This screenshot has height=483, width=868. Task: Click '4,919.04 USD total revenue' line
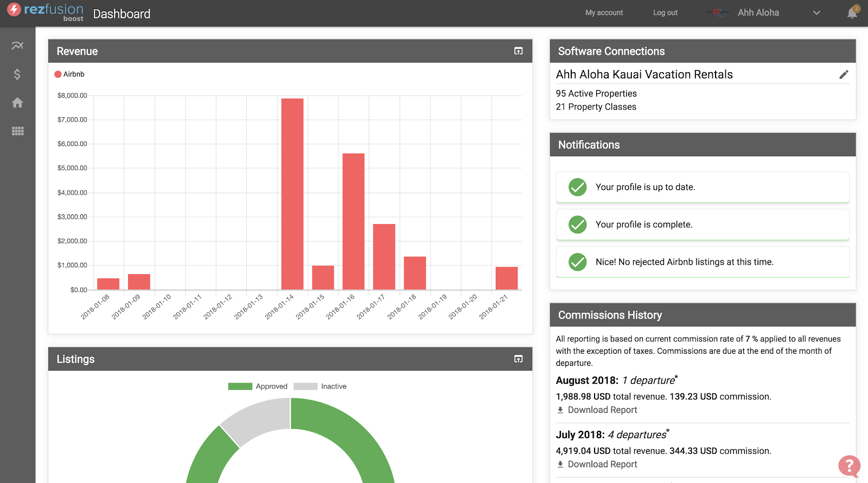663,451
